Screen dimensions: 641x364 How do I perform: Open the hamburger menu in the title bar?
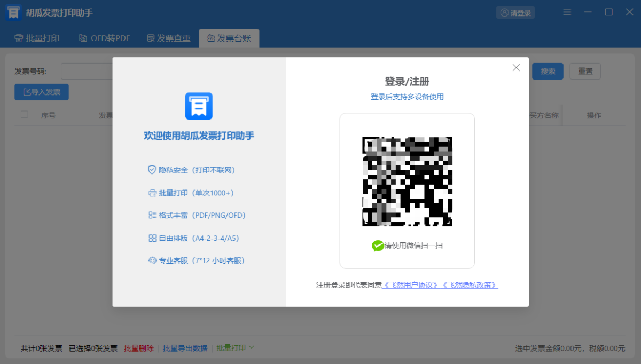click(x=567, y=12)
